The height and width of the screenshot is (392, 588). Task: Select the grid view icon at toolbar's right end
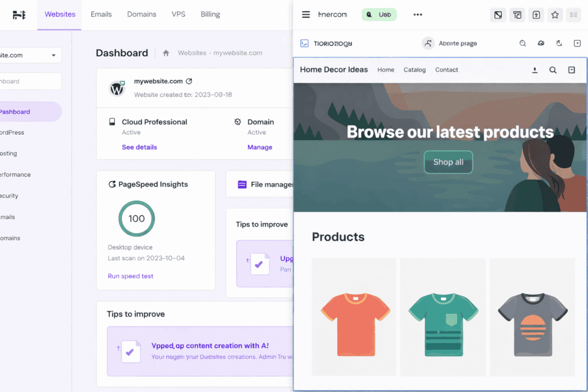[x=573, y=14]
